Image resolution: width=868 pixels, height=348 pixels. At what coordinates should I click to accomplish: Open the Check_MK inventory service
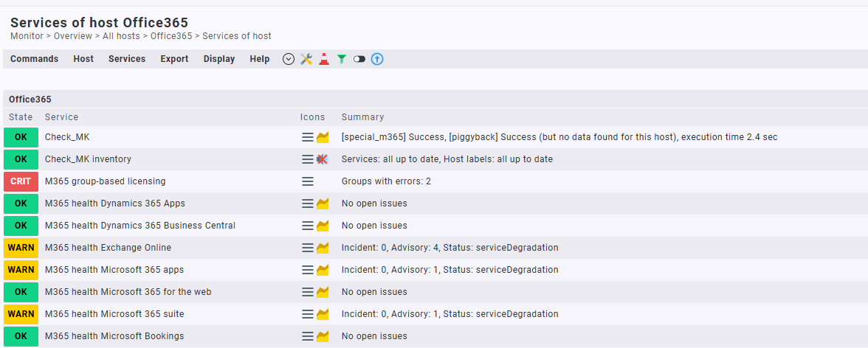[x=88, y=159]
